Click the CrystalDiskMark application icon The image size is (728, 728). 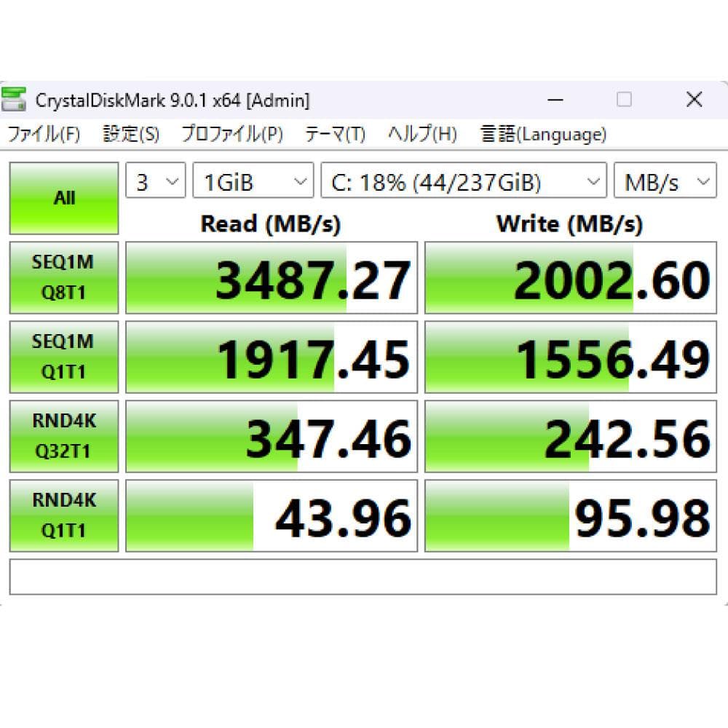(x=15, y=99)
